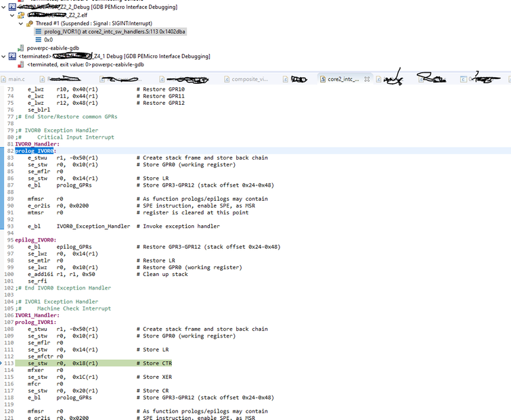Click the IVOR1_Handler label on line 106
The image size is (511, 420).
tap(37, 315)
